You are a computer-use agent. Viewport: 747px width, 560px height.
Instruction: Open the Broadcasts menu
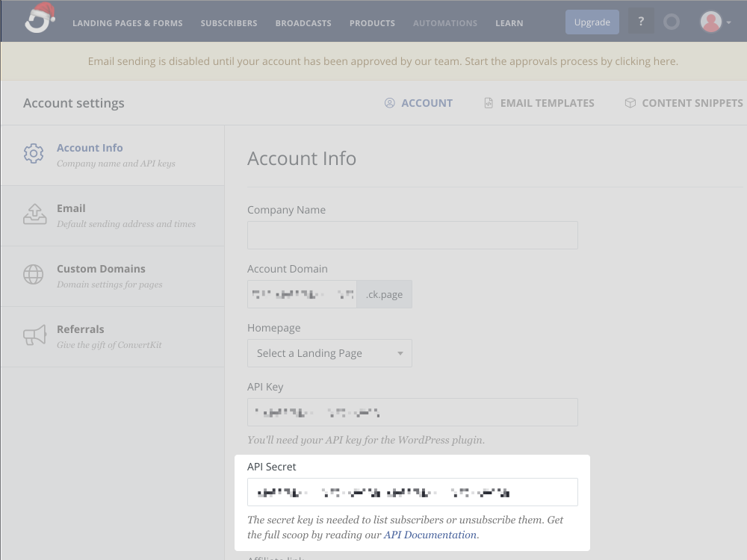point(303,23)
